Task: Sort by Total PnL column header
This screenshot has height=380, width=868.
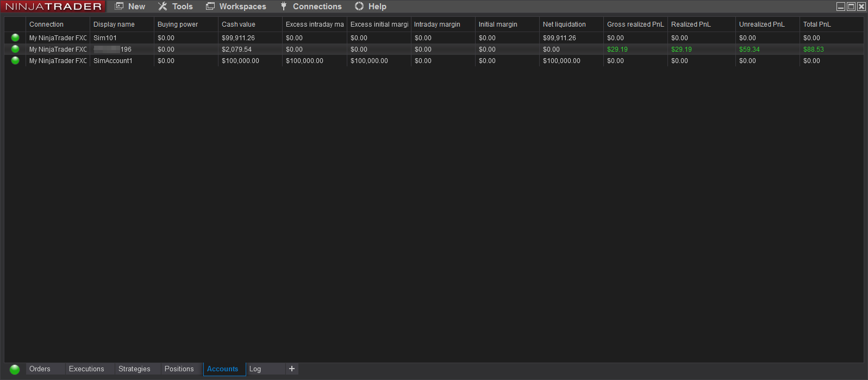Action: tap(832, 24)
